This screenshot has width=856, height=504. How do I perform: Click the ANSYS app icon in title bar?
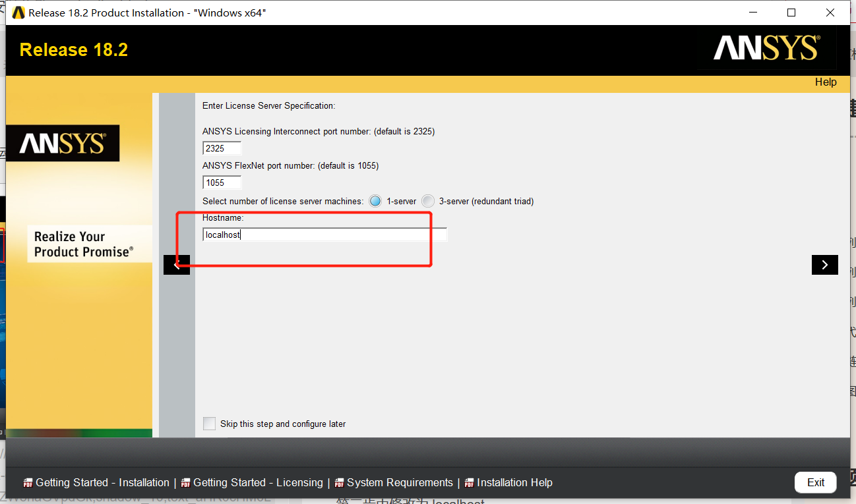[x=18, y=13]
